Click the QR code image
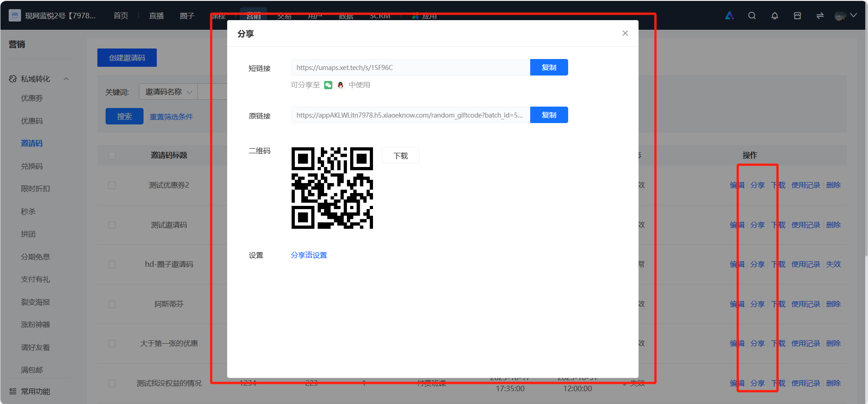This screenshot has width=868, height=404. 332,188
